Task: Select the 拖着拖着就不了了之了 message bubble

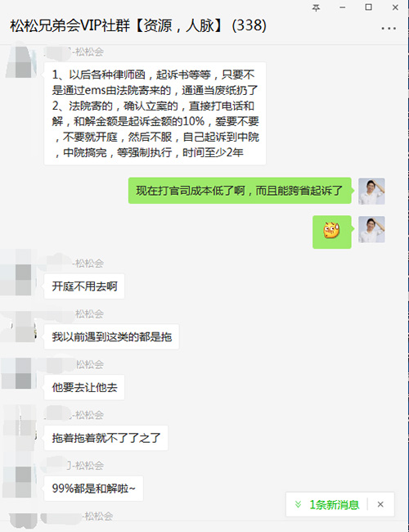Action: (106, 438)
